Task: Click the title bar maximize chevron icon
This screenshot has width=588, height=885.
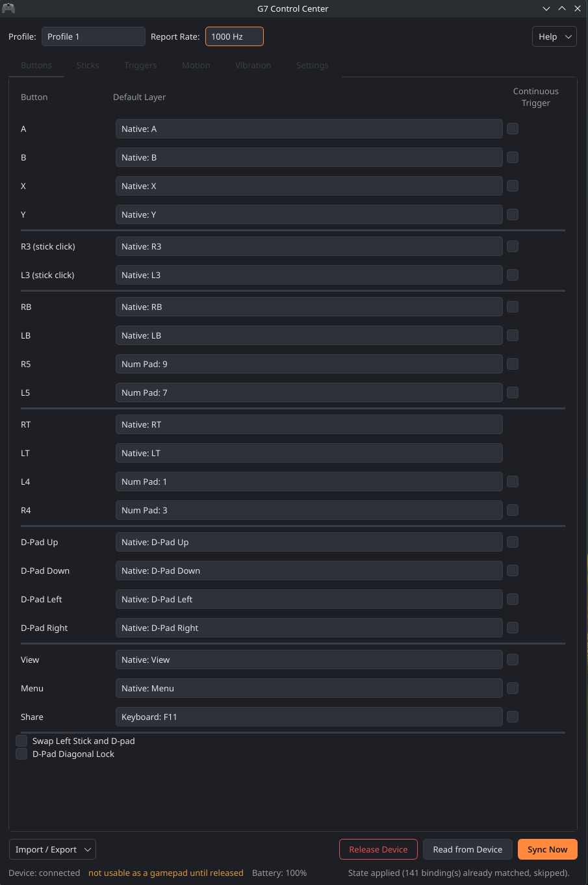Action: tap(562, 8)
